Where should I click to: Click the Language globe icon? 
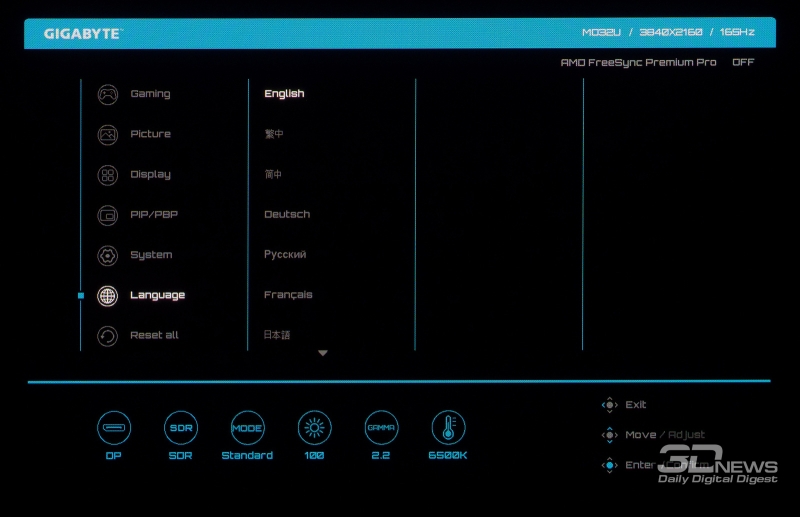point(107,296)
